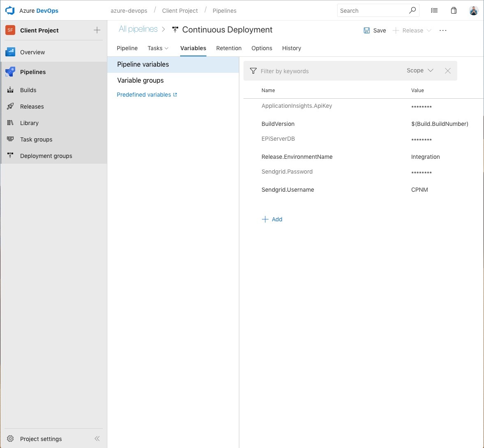Image resolution: width=484 pixels, height=448 pixels.
Task: Click the user profile avatar
Action: click(473, 11)
